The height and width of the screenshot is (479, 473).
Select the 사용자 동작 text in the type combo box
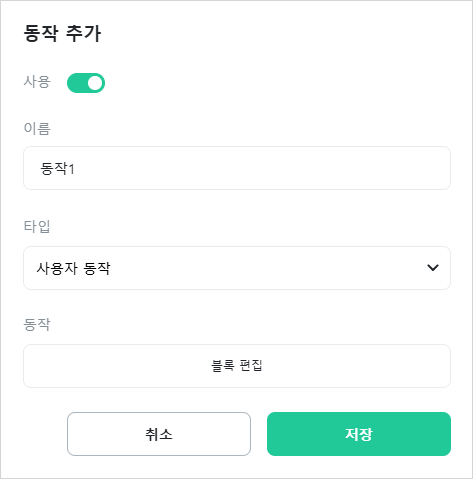pyautogui.click(x=73, y=268)
